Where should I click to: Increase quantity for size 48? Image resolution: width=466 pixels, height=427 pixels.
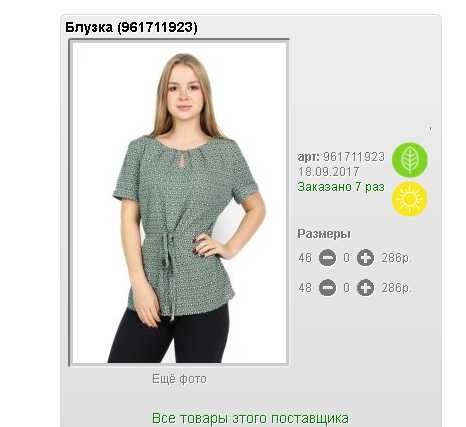coord(365,288)
